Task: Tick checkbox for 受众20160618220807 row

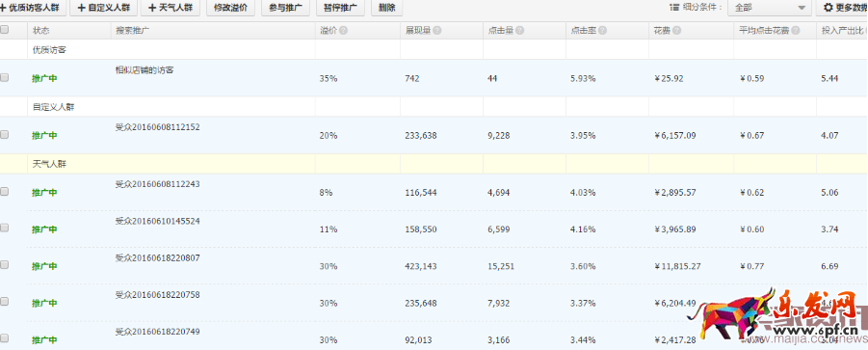Action: pos(5,265)
